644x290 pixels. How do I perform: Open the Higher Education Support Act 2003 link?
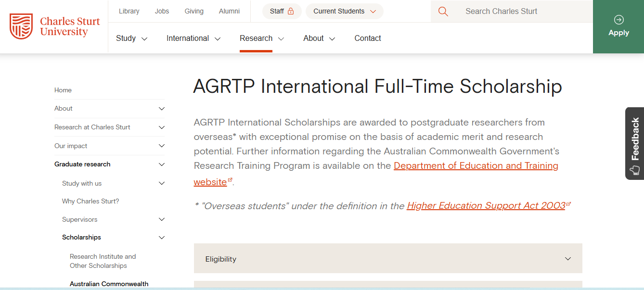click(x=486, y=205)
